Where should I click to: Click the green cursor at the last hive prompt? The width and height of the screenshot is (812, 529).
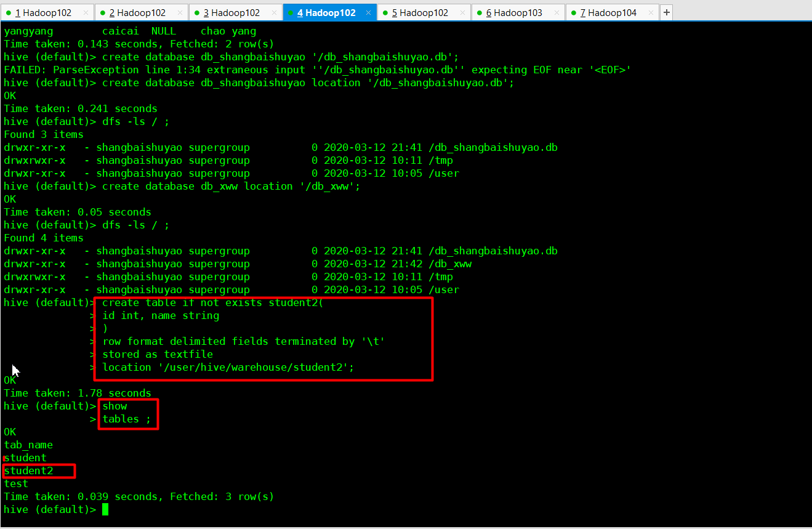coord(105,509)
